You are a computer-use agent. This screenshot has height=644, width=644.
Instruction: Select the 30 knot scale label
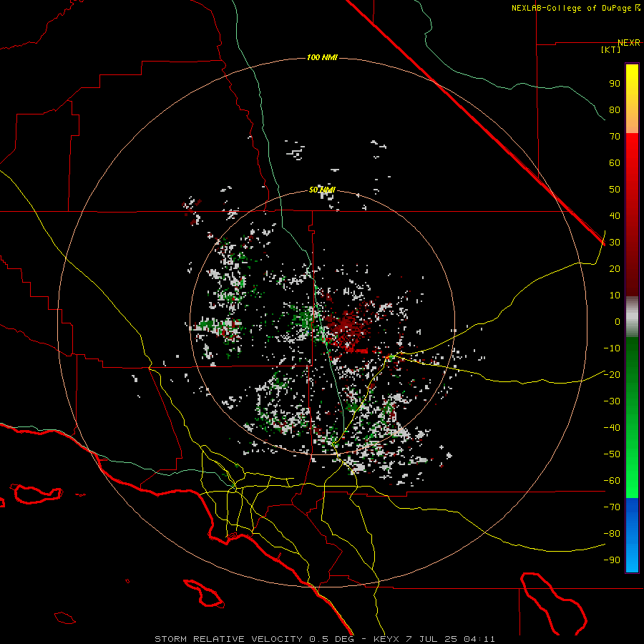[615, 243]
